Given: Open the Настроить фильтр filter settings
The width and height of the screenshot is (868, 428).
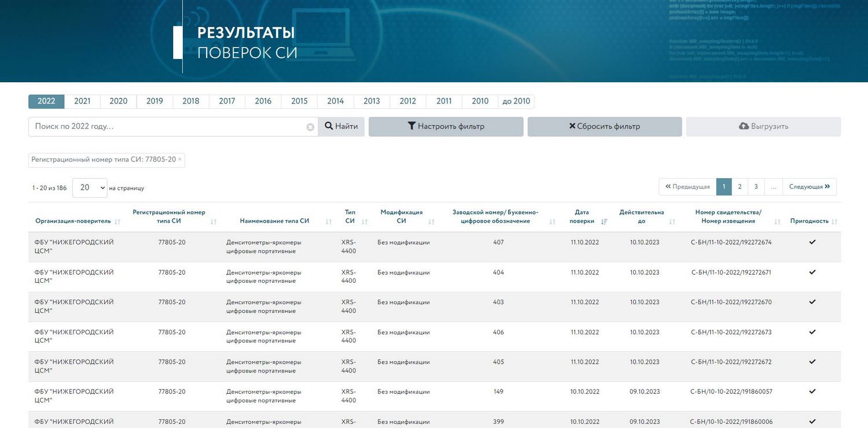Looking at the screenshot, I should pos(446,127).
